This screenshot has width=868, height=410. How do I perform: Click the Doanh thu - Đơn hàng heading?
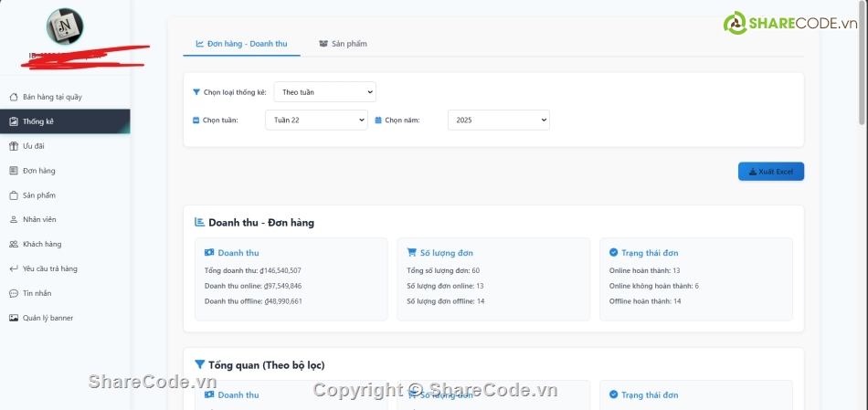(x=261, y=223)
